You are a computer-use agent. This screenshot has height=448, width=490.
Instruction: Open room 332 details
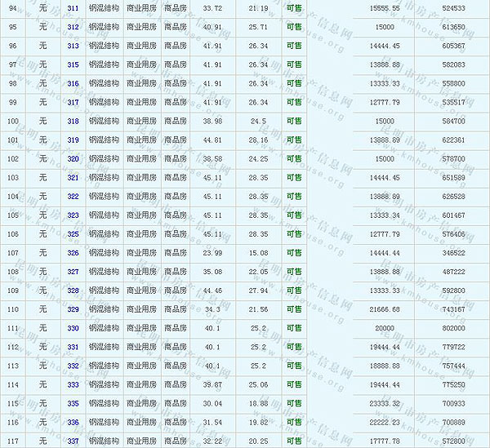click(x=73, y=366)
